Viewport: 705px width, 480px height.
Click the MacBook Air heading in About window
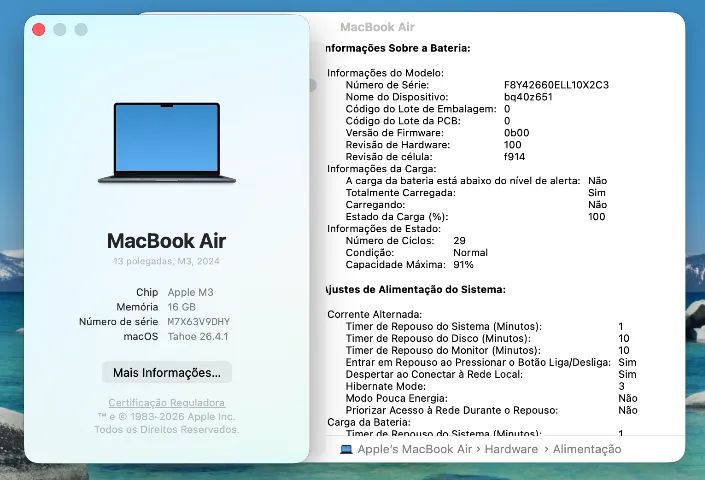tap(166, 241)
